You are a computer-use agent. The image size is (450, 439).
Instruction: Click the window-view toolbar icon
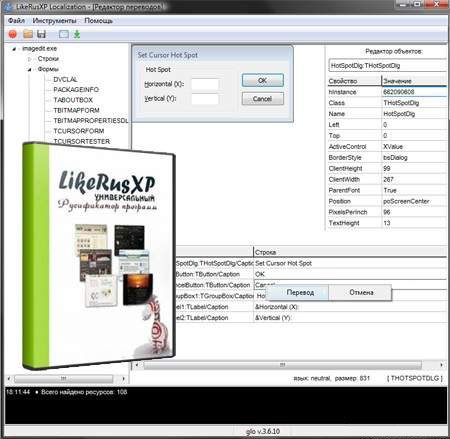point(64,34)
